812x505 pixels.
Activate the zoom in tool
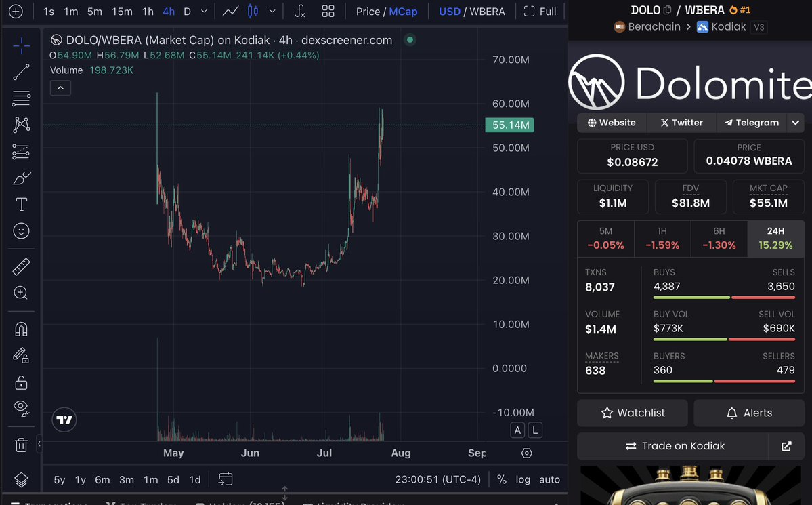coord(21,293)
